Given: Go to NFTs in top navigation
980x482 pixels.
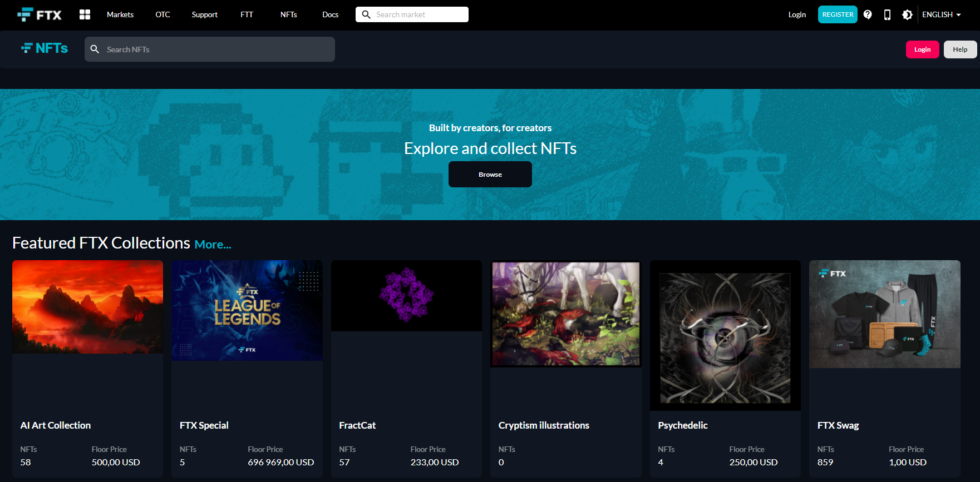Looking at the screenshot, I should (x=288, y=14).
